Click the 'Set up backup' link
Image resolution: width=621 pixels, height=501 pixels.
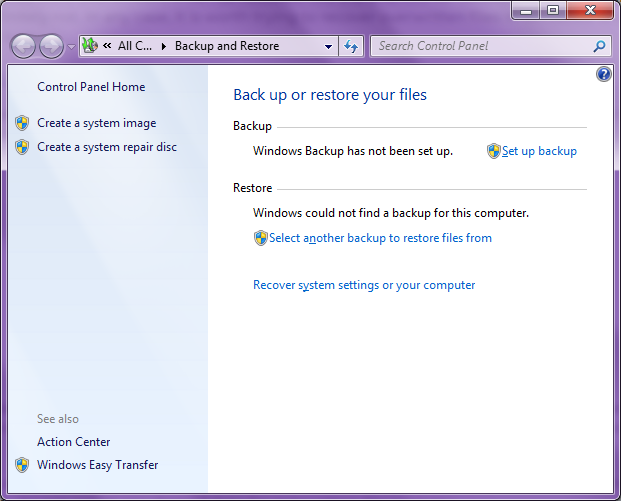[539, 151]
